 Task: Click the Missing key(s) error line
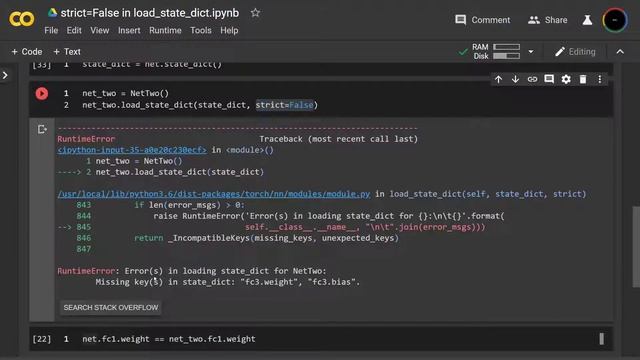point(227,282)
